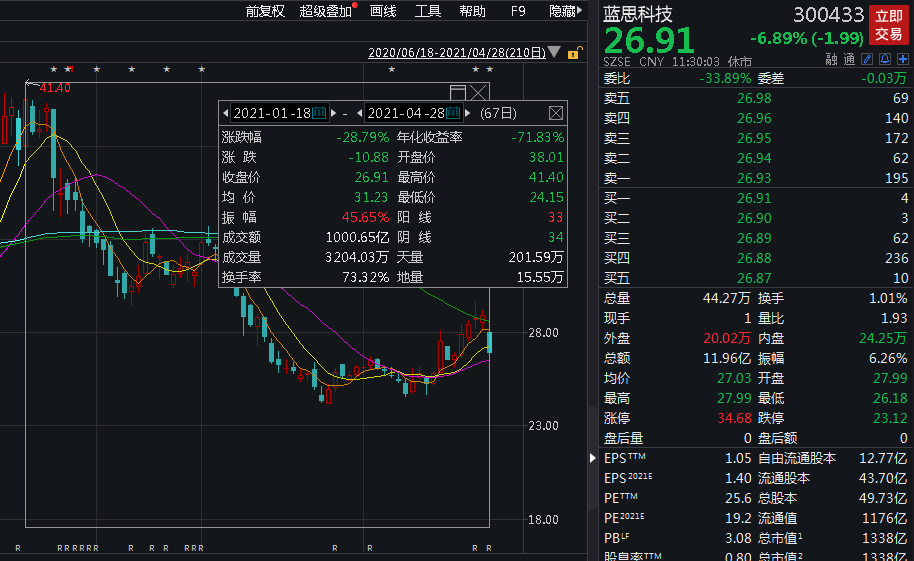The width and height of the screenshot is (914, 561).
Task: Click the 委比 value -33.89%
Action: (x=725, y=78)
